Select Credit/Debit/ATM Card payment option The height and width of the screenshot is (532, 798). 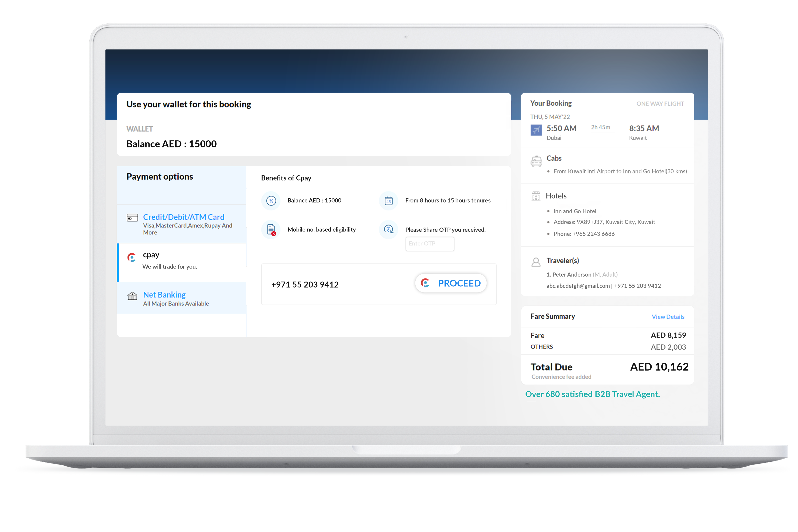[184, 217]
